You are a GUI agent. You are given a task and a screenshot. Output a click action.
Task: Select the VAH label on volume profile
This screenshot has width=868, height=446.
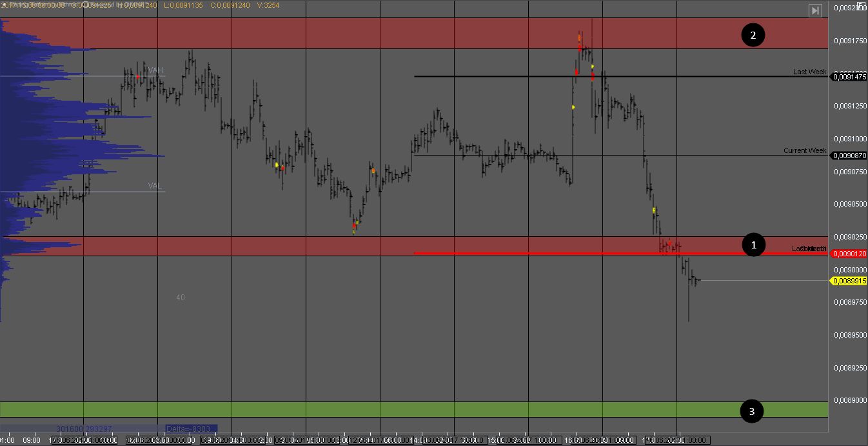pos(155,70)
